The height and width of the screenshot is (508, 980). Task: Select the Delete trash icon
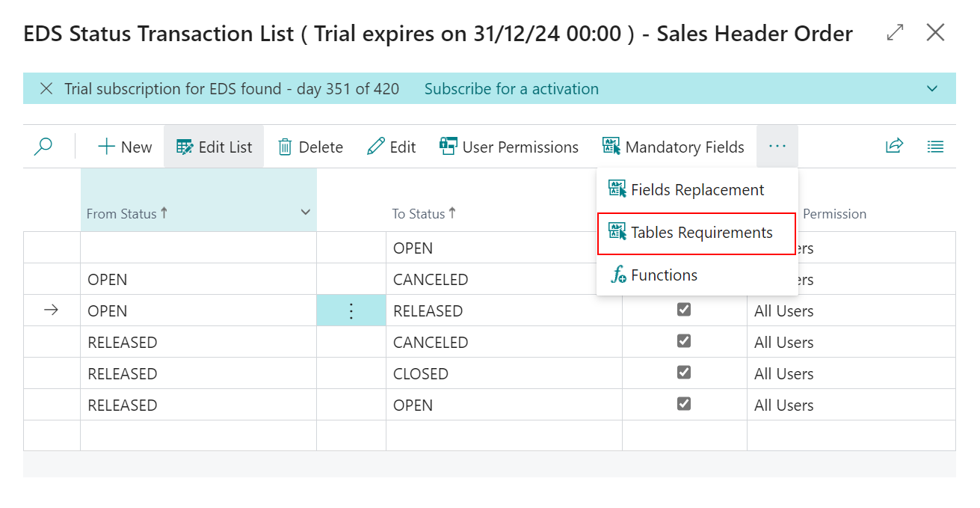(x=286, y=146)
